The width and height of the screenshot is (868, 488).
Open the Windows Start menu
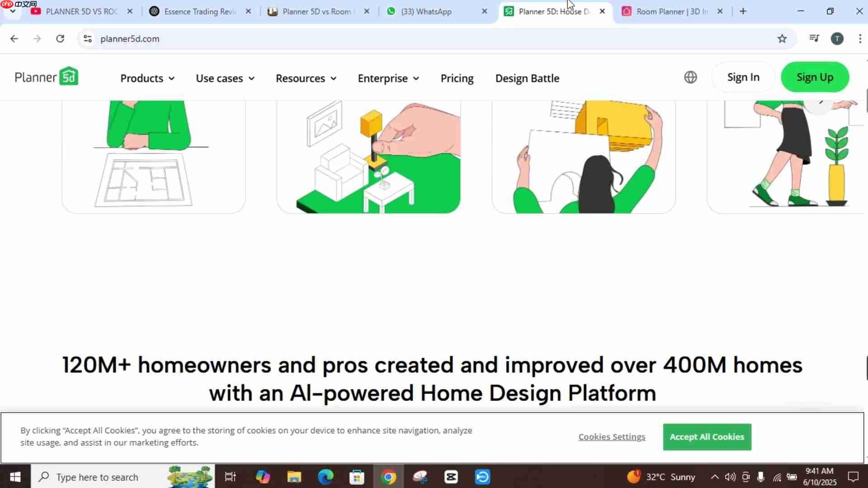[x=15, y=477]
